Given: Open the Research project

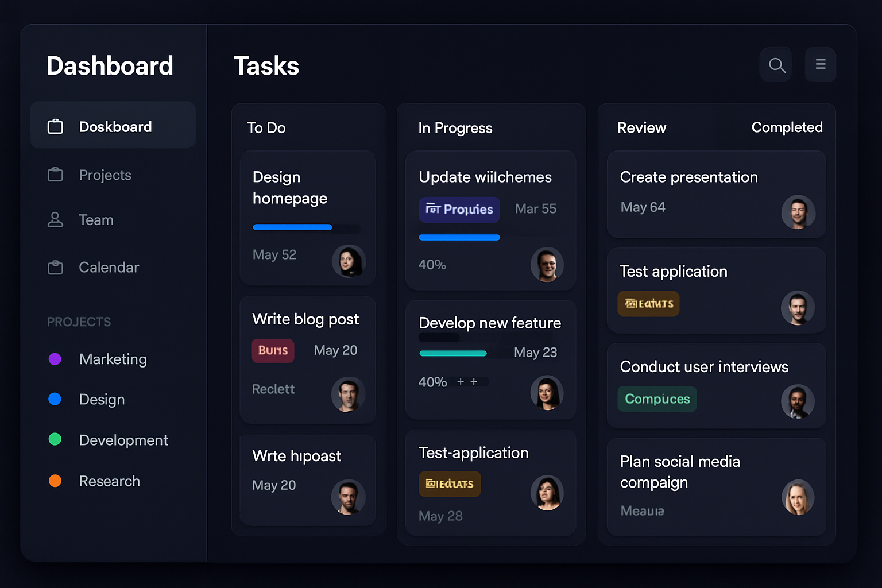Looking at the screenshot, I should click(x=110, y=481).
